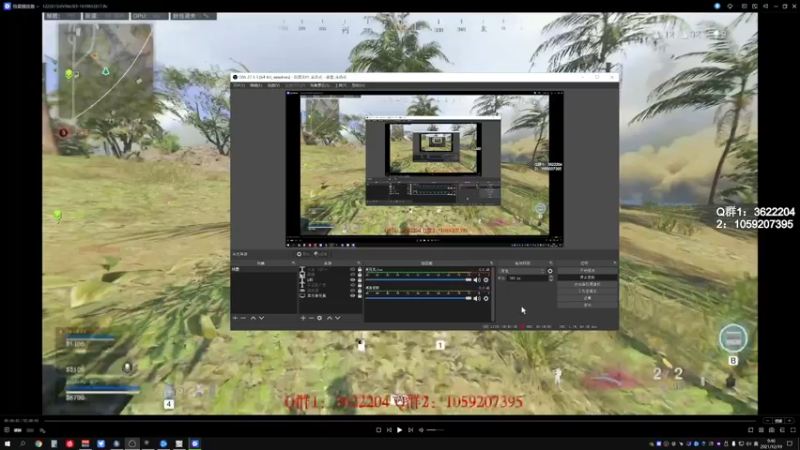Open Settings button in OBS Controls
Viewport: 800px width, 450px height.
[587, 298]
